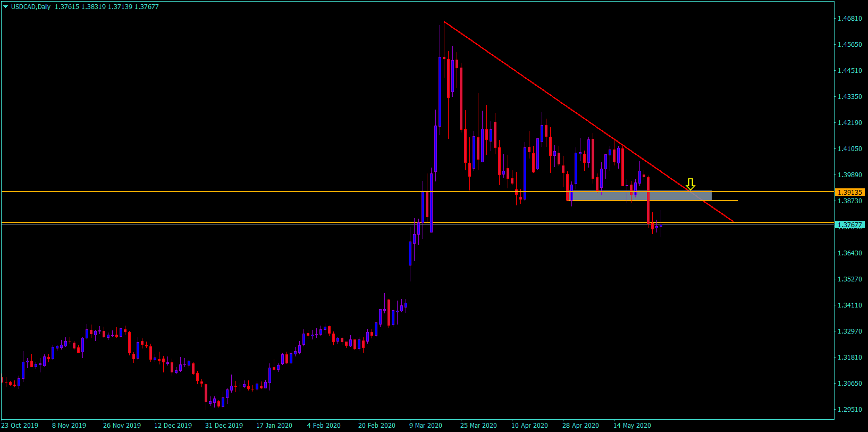Select the red descending trendline

(588, 122)
